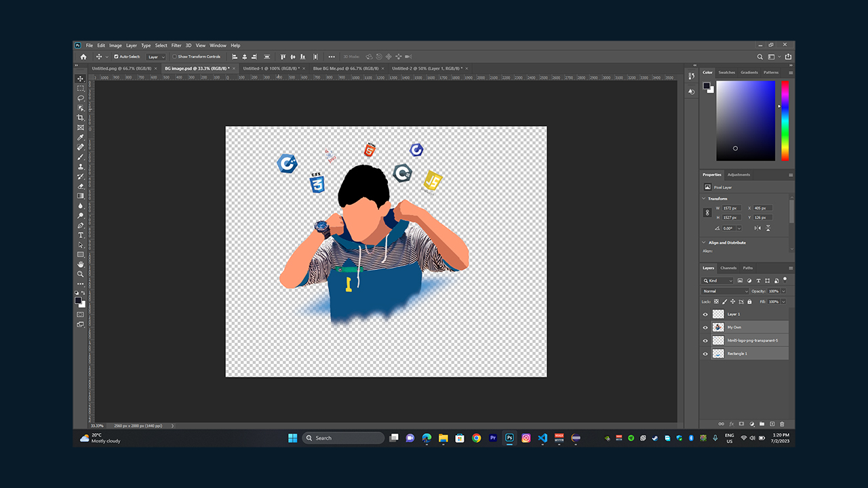Click the hue slider strip
Screen dimensions: 868x488
pyautogui.click(x=785, y=121)
